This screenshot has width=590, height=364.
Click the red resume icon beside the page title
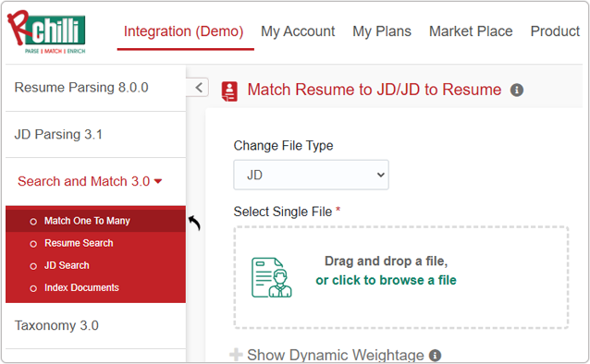click(229, 91)
